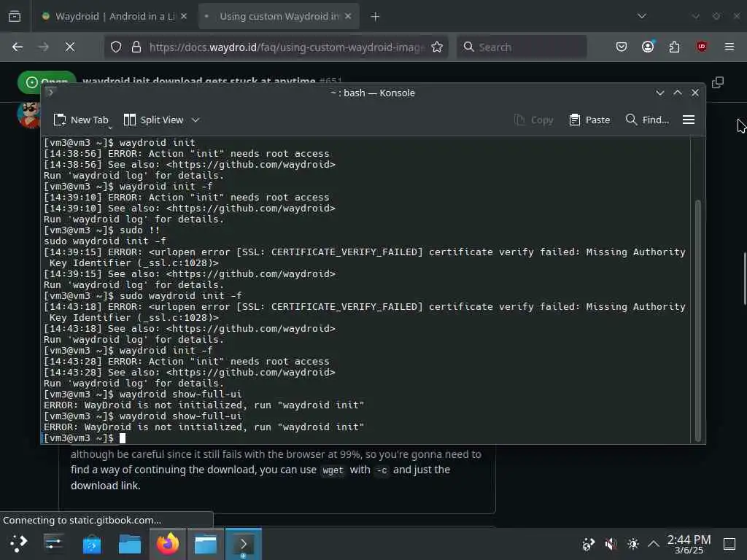Open the Firefox extensions puzzle icon
Image resolution: width=747 pixels, height=560 pixels.
pyautogui.click(x=675, y=47)
